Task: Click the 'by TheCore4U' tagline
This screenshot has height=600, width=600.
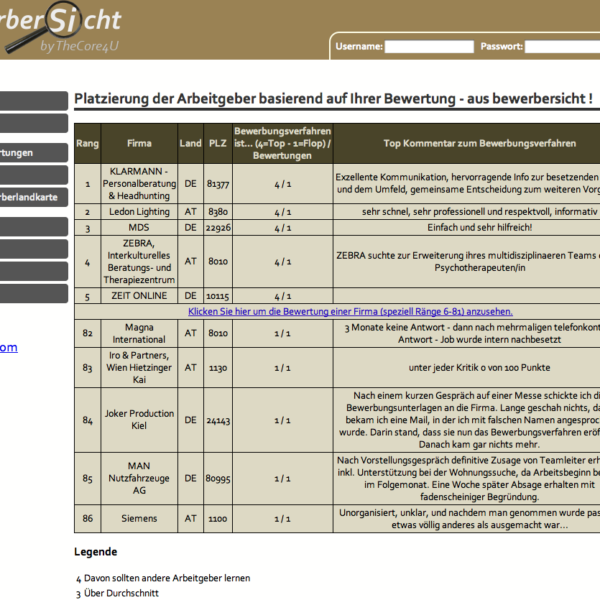Action: coord(79,46)
